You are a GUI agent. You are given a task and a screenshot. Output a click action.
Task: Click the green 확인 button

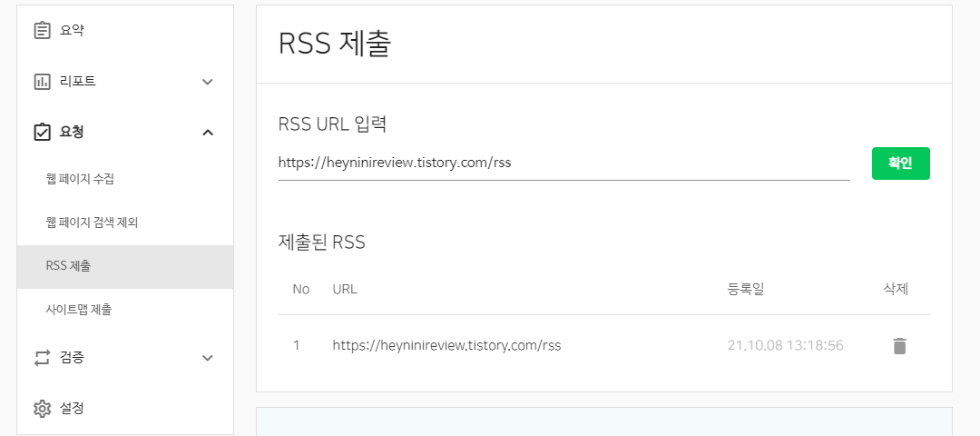coord(901,163)
